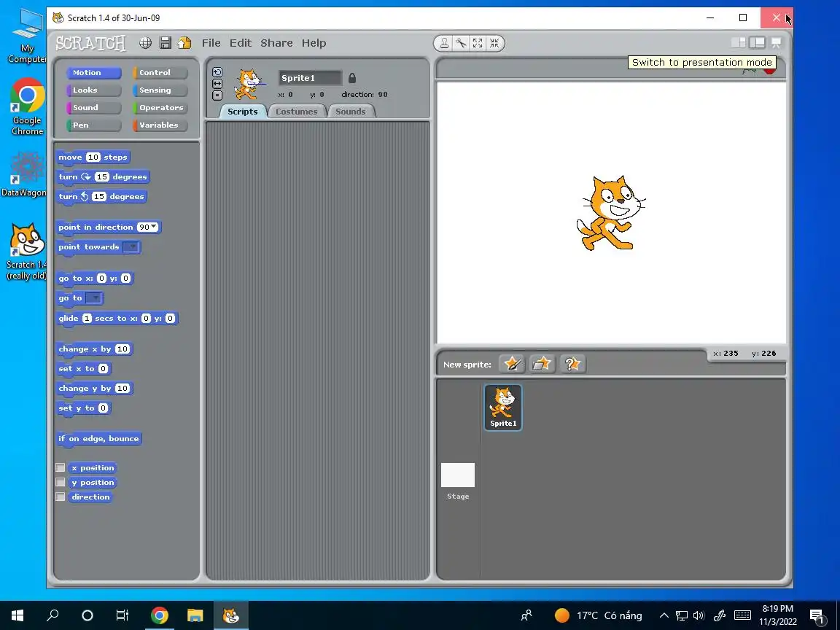Click the value in change y by block
Screen dimensions: 840x630
(x=122, y=389)
